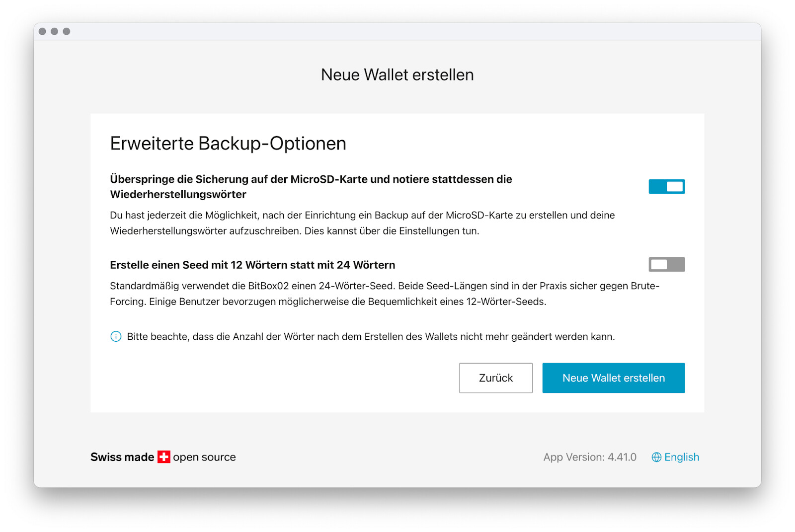Click the Zurück button
The width and height of the screenshot is (795, 532).
click(x=495, y=378)
